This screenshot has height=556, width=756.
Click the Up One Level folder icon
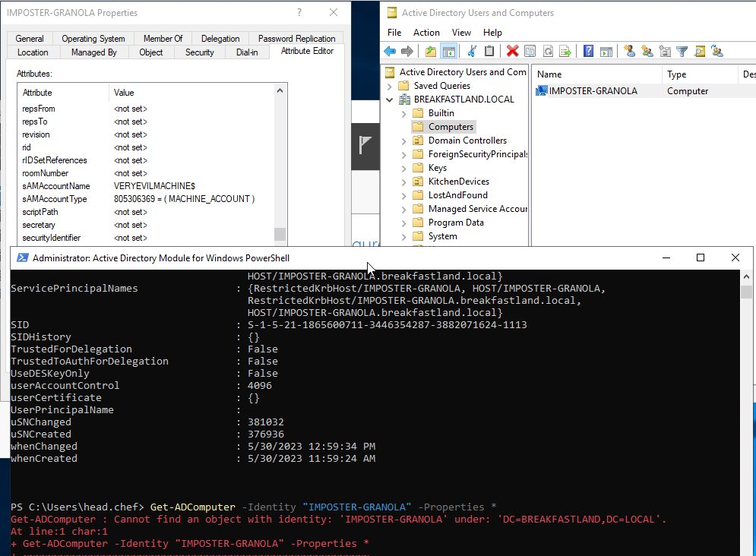(431, 51)
